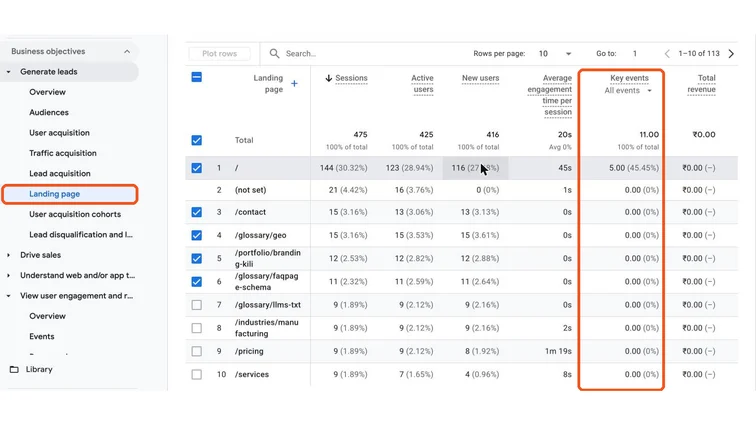This screenshot has height=426, width=756.
Task: Add a dimension with the plus icon
Action: tap(294, 83)
